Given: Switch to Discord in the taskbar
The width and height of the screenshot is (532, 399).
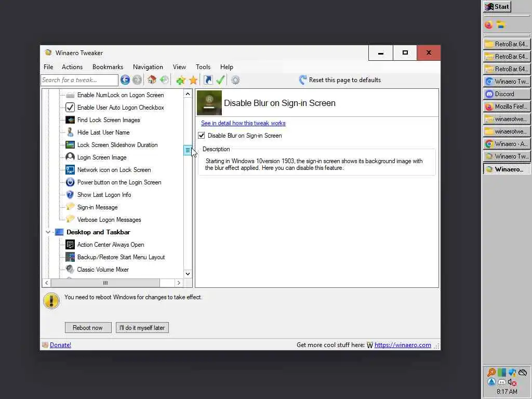Looking at the screenshot, I should [507, 94].
